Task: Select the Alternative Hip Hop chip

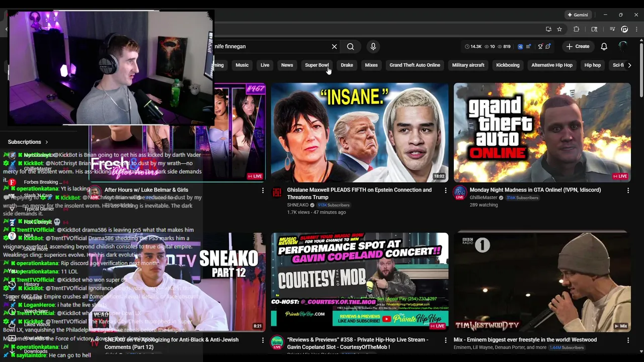Action: point(552,65)
